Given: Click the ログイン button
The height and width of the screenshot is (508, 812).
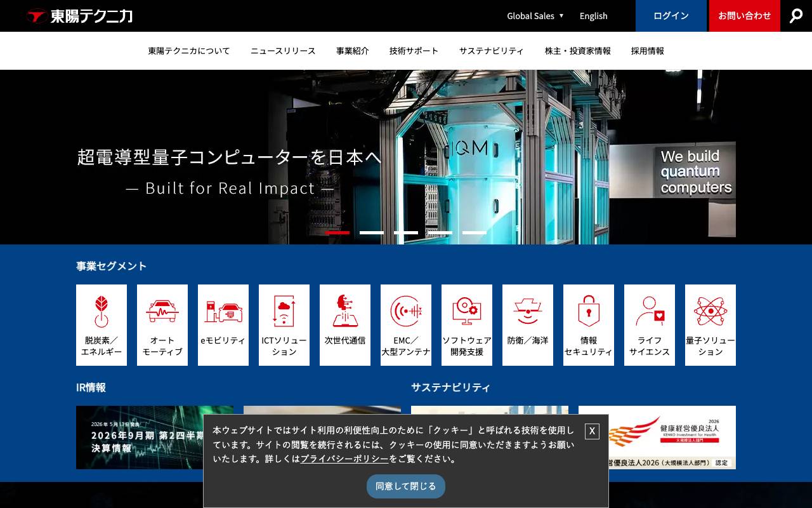Looking at the screenshot, I should (671, 16).
